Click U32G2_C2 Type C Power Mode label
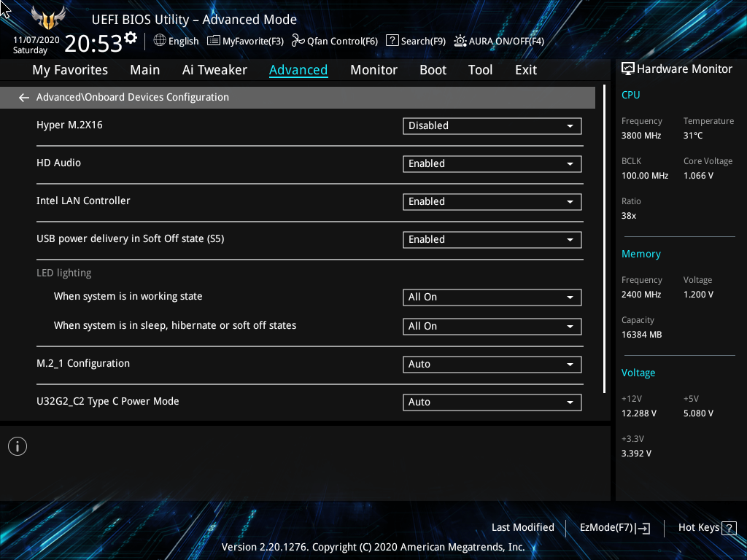Viewport: 747px width, 560px height. coord(108,402)
